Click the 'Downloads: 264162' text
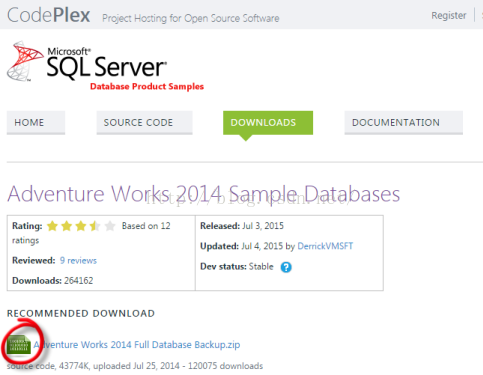 pyautogui.click(x=53, y=281)
